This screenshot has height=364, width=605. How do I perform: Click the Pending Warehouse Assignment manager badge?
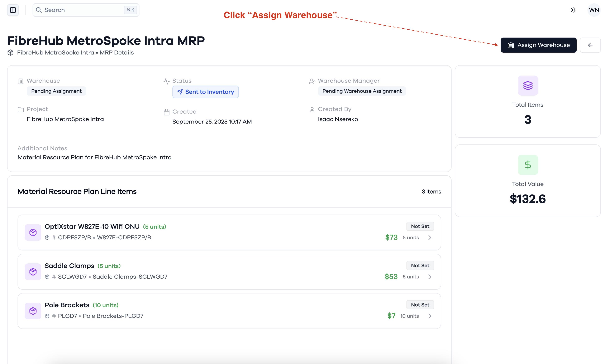[x=362, y=91]
